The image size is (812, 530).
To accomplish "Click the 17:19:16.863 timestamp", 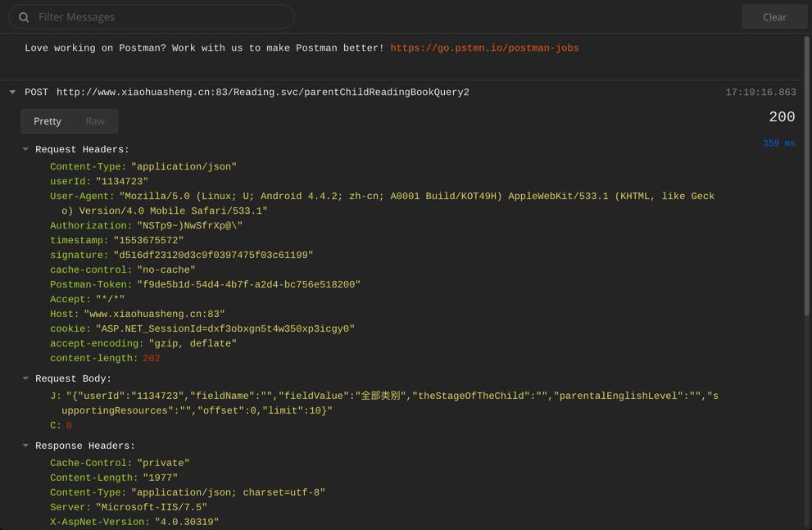I will pyautogui.click(x=760, y=93).
